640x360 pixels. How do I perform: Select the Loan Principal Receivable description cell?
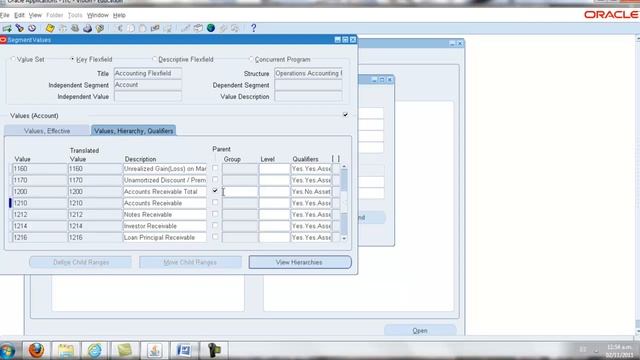point(165,237)
